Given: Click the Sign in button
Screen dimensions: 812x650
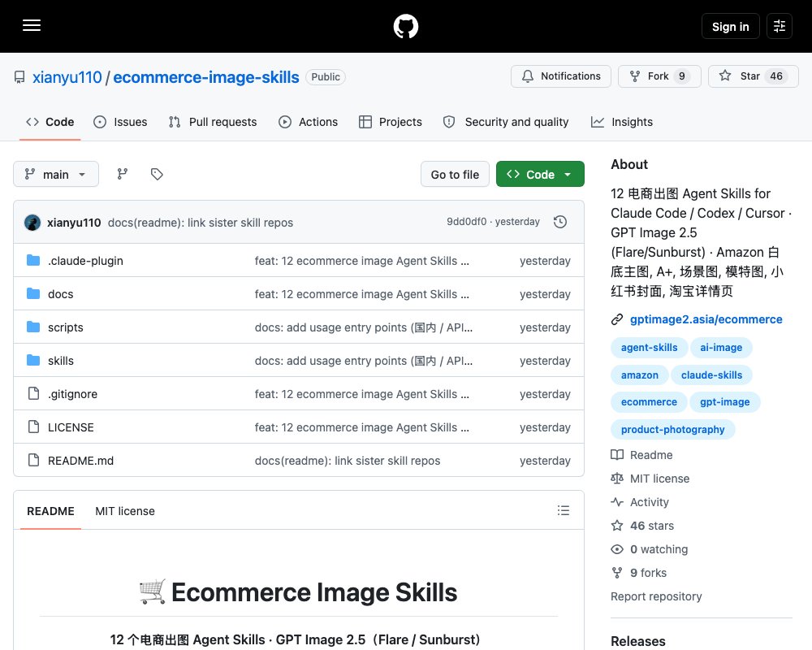Looking at the screenshot, I should point(730,26).
